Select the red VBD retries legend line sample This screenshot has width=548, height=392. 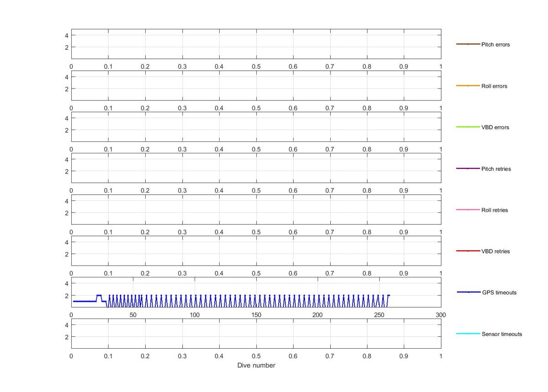click(x=468, y=251)
